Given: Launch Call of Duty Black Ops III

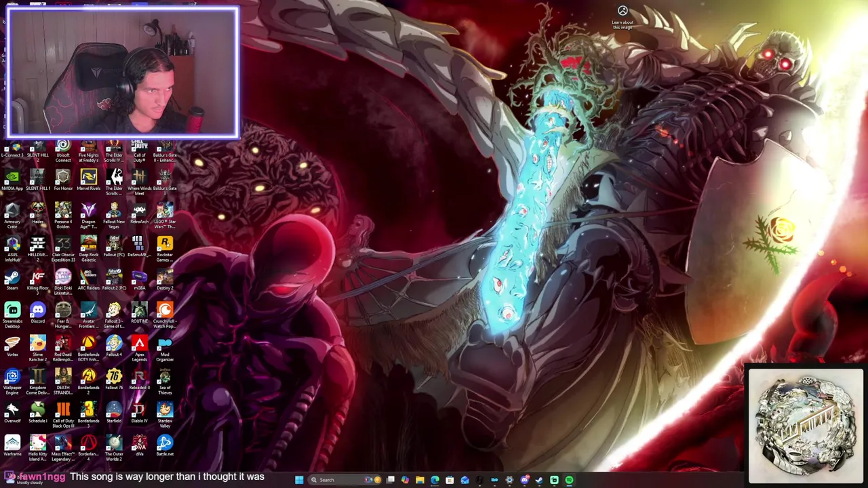Looking at the screenshot, I should 63,415.
